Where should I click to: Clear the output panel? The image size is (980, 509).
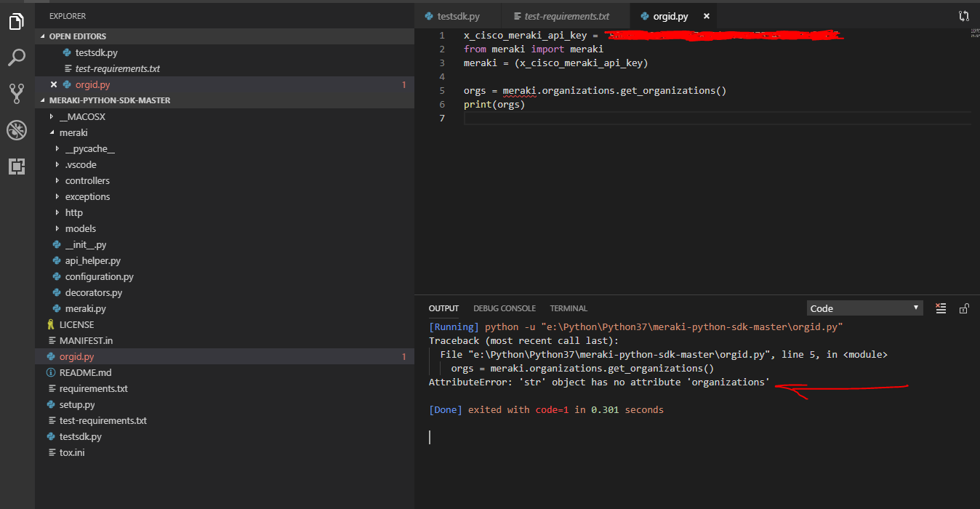pyautogui.click(x=941, y=308)
